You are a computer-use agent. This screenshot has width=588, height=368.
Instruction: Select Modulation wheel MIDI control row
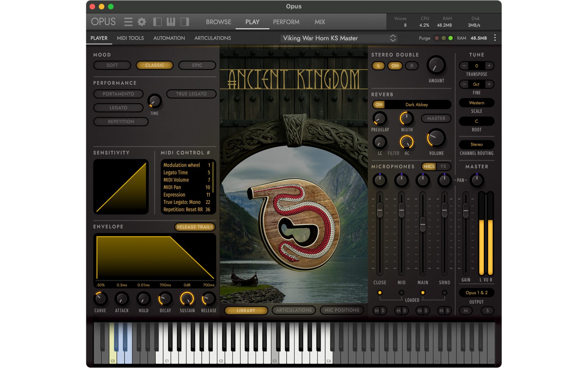click(187, 165)
